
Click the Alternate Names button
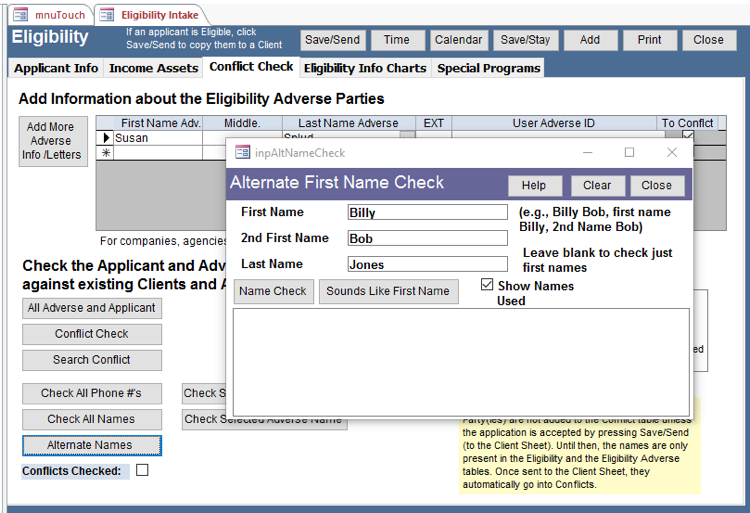click(92, 445)
